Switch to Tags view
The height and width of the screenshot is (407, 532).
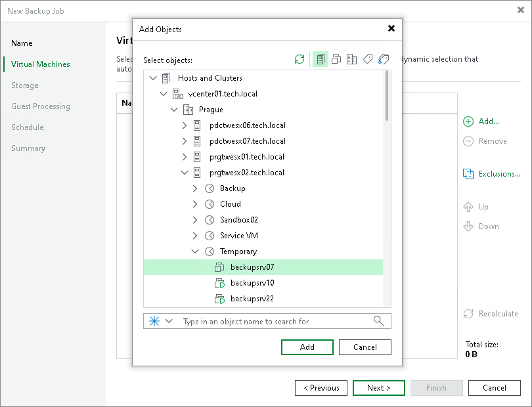(x=368, y=59)
